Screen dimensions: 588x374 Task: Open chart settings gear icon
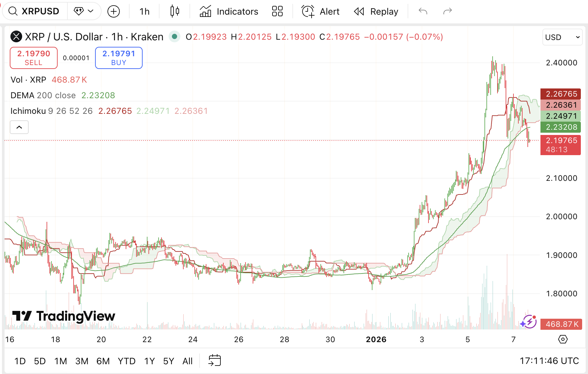[x=563, y=339]
